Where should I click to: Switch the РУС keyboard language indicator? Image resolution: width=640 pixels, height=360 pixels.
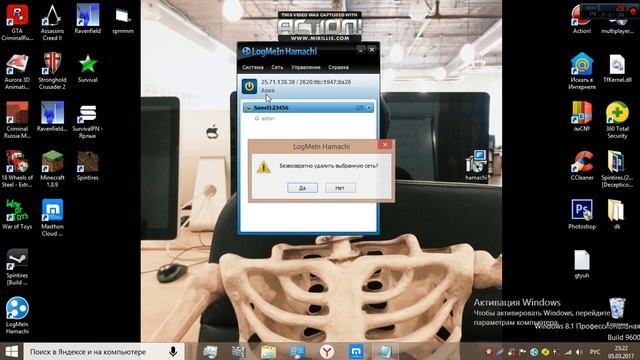pyautogui.click(x=595, y=352)
